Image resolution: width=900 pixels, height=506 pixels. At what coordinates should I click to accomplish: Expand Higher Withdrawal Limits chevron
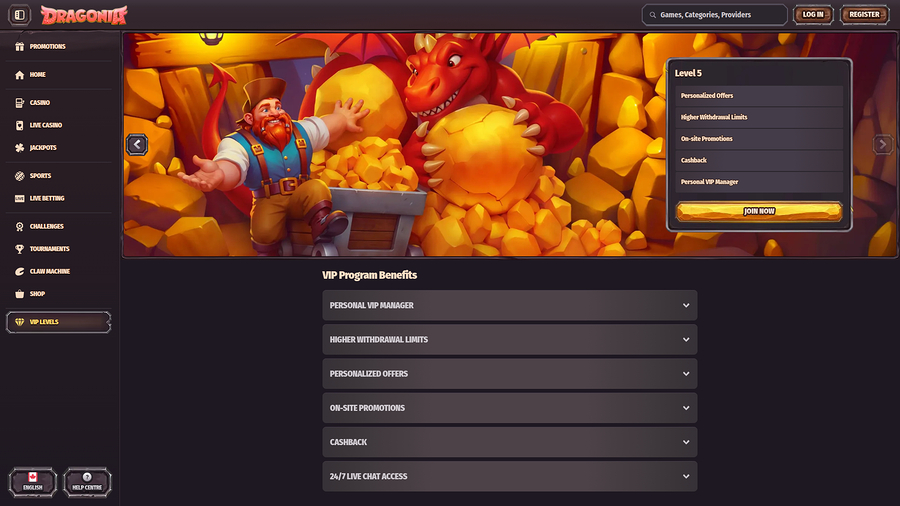pos(686,340)
